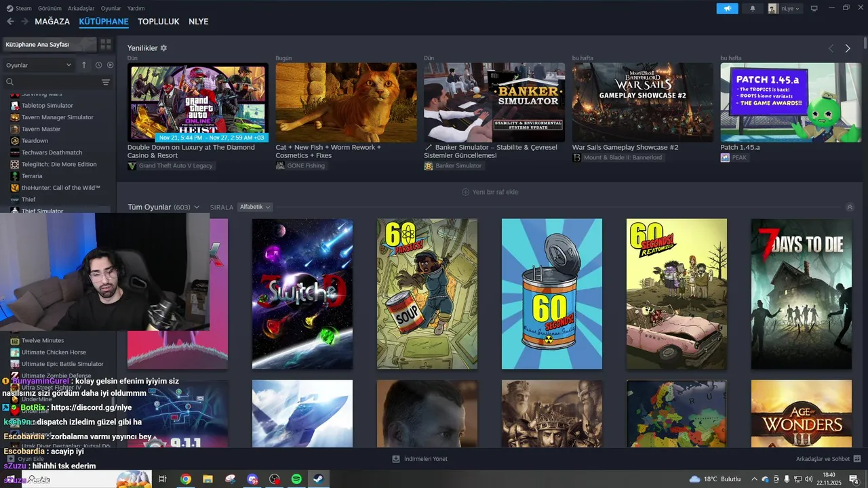Select Teleglitch: Die More Edition
This screenshot has width=868, height=488.
58,164
